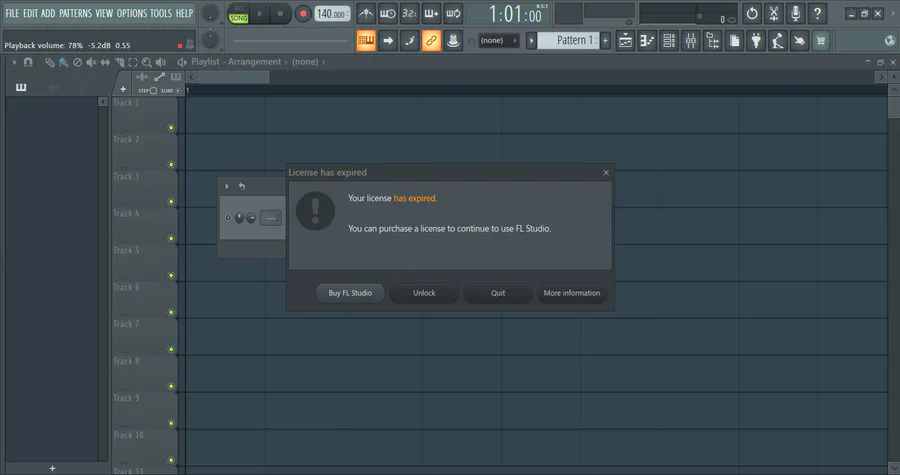Open the VIEW menu
The width and height of the screenshot is (900, 475).
[104, 13]
